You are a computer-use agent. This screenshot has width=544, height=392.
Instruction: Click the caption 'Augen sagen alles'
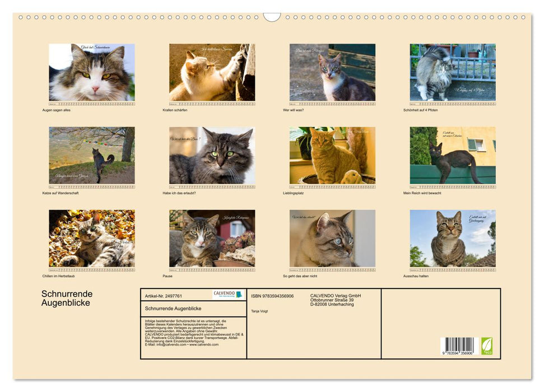(57, 110)
